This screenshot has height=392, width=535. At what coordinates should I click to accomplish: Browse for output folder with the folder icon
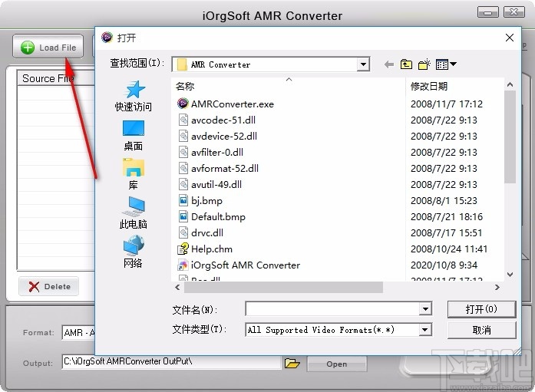pos(292,364)
